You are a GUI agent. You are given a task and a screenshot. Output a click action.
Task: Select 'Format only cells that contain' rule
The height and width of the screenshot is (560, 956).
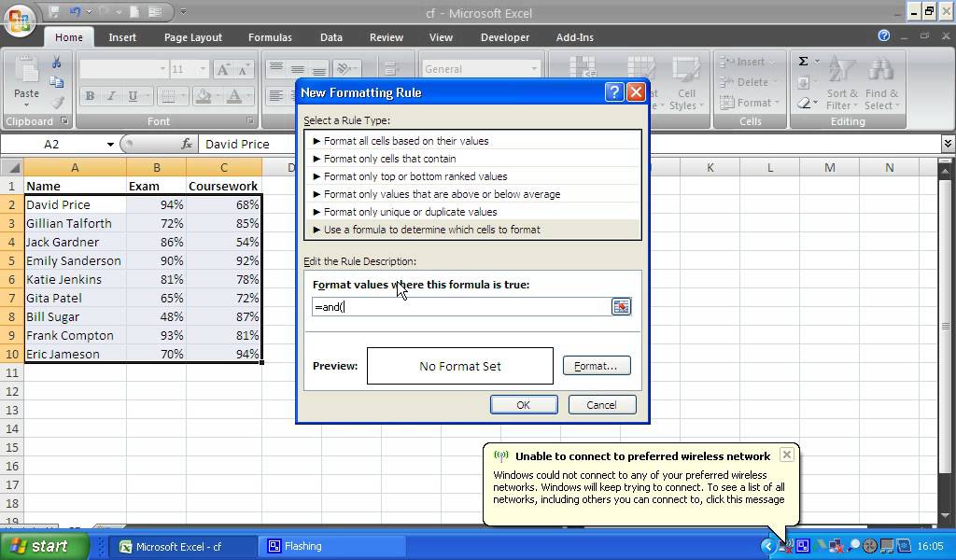click(x=472, y=159)
